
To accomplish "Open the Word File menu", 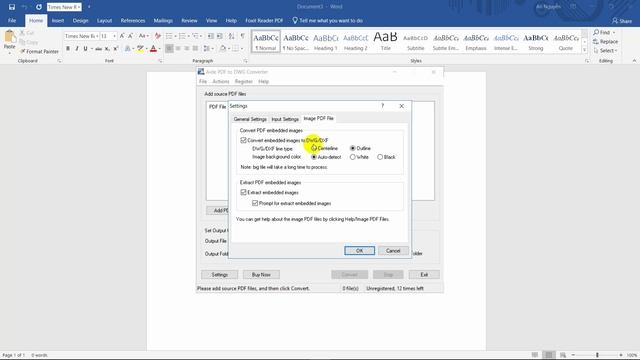I will [12, 20].
